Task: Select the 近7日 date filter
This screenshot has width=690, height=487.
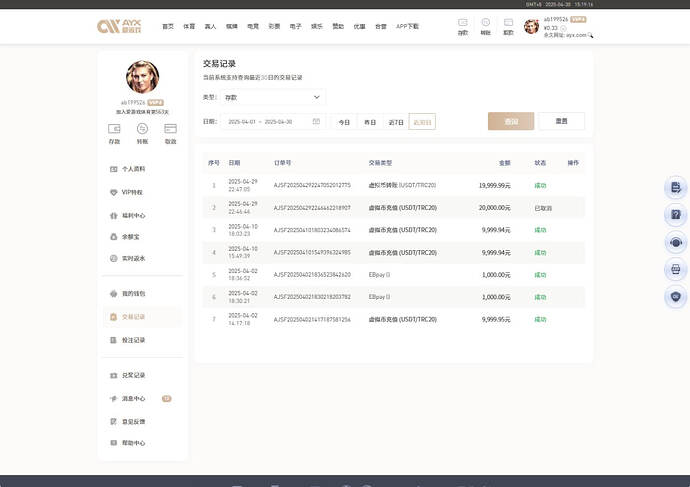Action: 396,121
